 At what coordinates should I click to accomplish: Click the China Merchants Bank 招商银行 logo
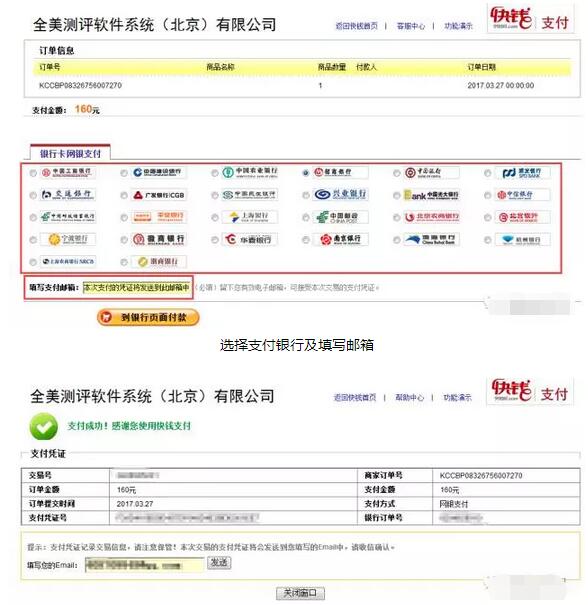340,172
